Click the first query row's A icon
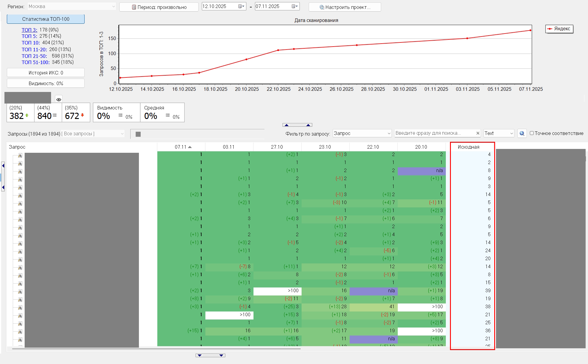Image resolution: width=588 pixels, height=364 pixels. (20, 155)
